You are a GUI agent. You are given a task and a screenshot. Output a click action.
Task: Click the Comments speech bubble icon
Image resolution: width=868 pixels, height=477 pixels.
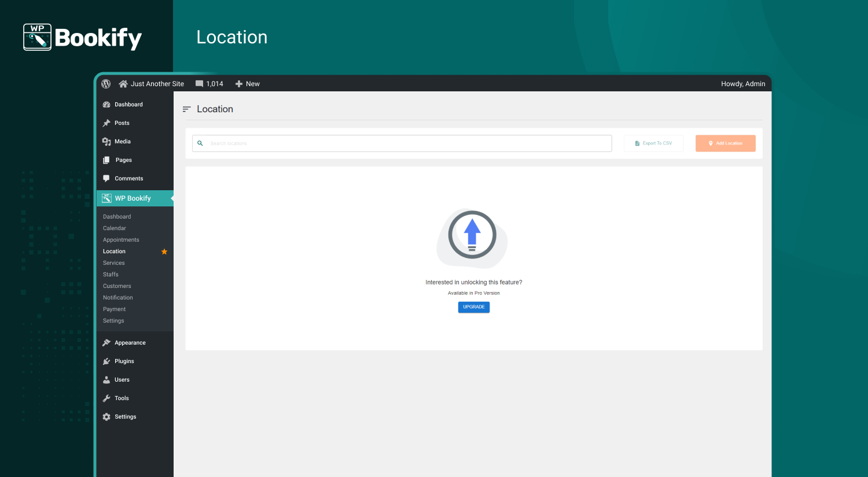coord(107,178)
